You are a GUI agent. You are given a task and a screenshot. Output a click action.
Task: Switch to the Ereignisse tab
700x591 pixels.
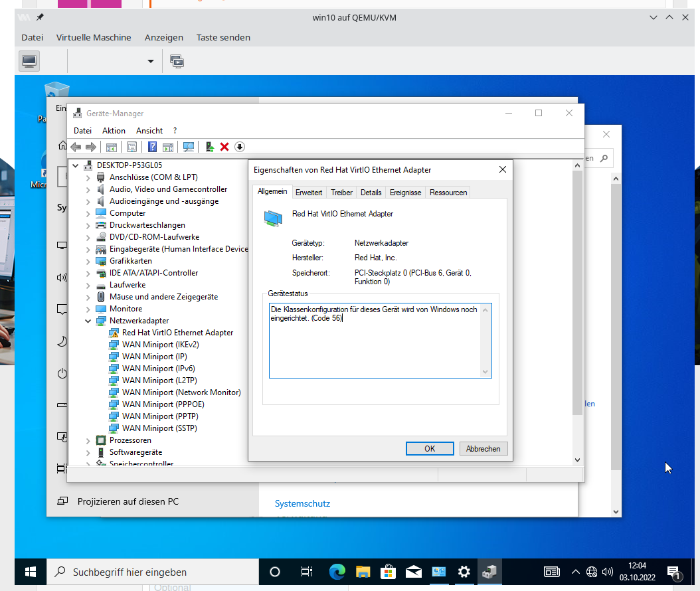click(405, 193)
